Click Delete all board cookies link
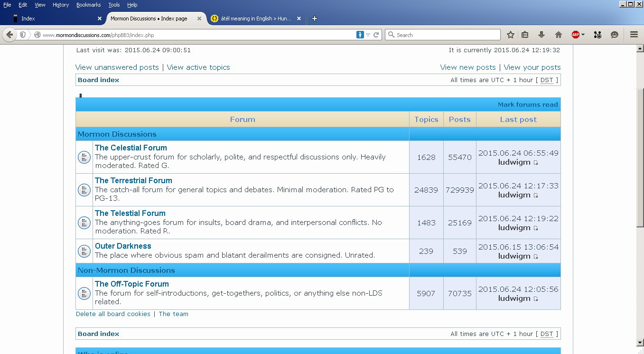 coord(113,314)
